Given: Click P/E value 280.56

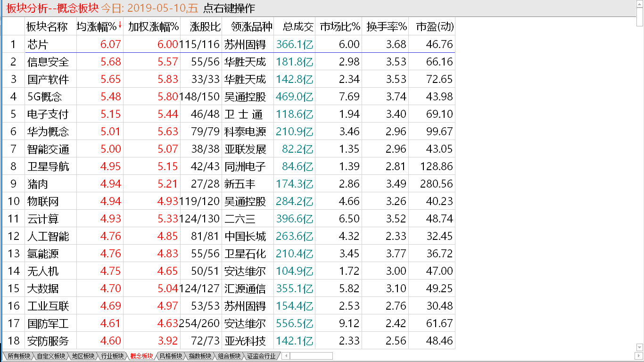Looking at the screenshot, I should click(437, 184).
